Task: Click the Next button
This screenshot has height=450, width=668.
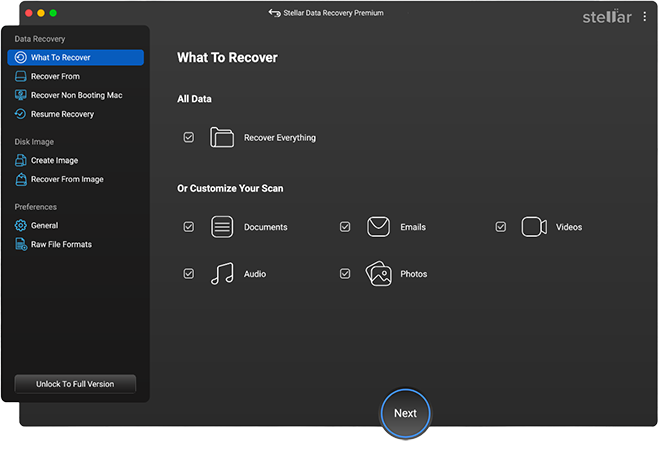Action: [405, 413]
